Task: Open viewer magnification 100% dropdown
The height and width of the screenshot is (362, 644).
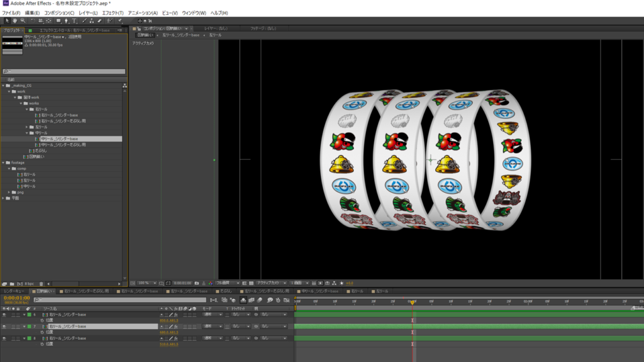Action: [147, 283]
